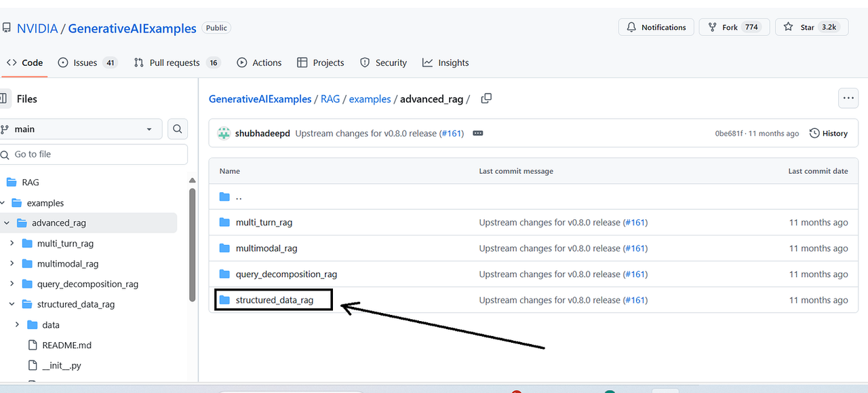868x393 pixels.
Task: Click the query_decomposition_rag folder icon in table
Action: pos(224,274)
